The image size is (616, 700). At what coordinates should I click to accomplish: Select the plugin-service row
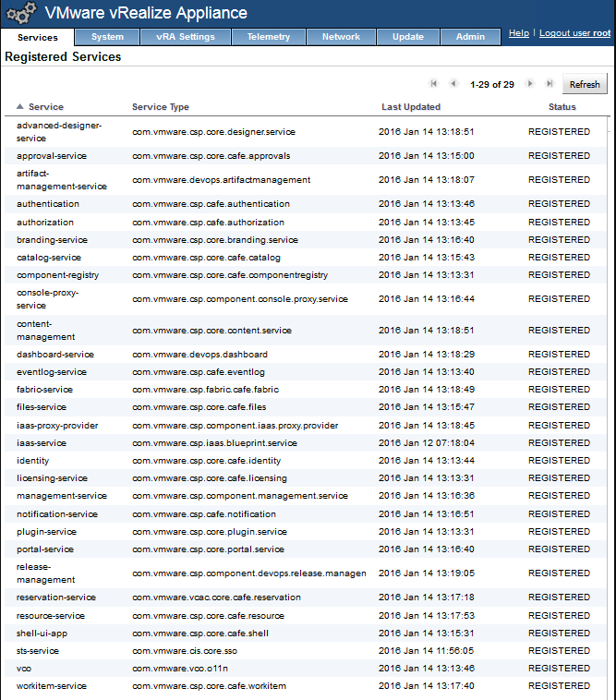pos(306,532)
